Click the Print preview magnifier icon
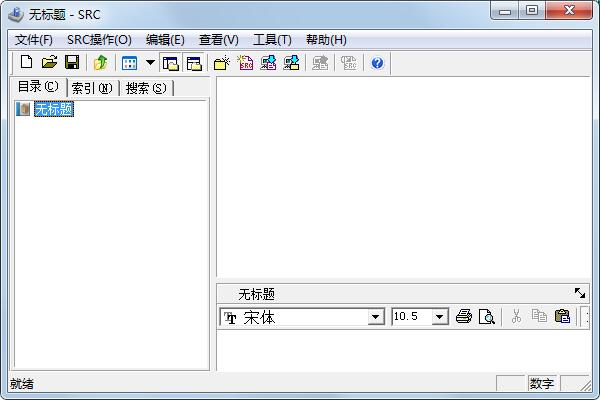 click(x=487, y=317)
